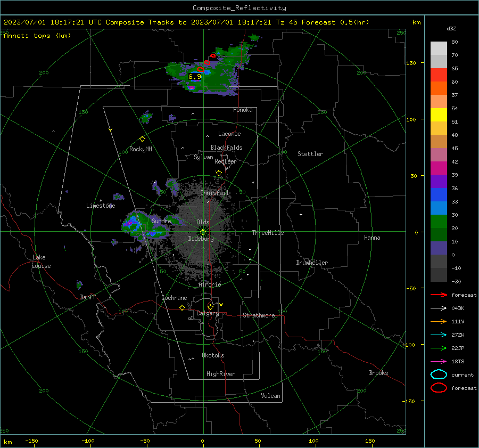Click the red forecast ellipse icon

439,388
